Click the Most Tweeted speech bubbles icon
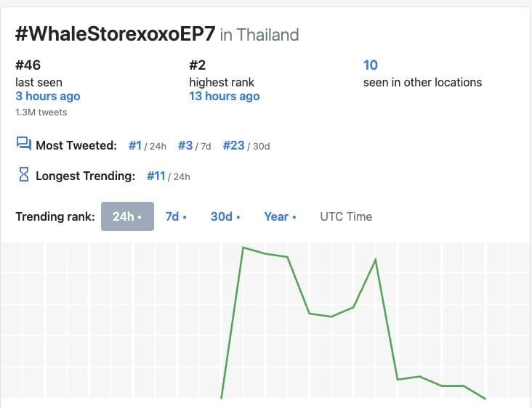532x408 pixels. pos(24,144)
